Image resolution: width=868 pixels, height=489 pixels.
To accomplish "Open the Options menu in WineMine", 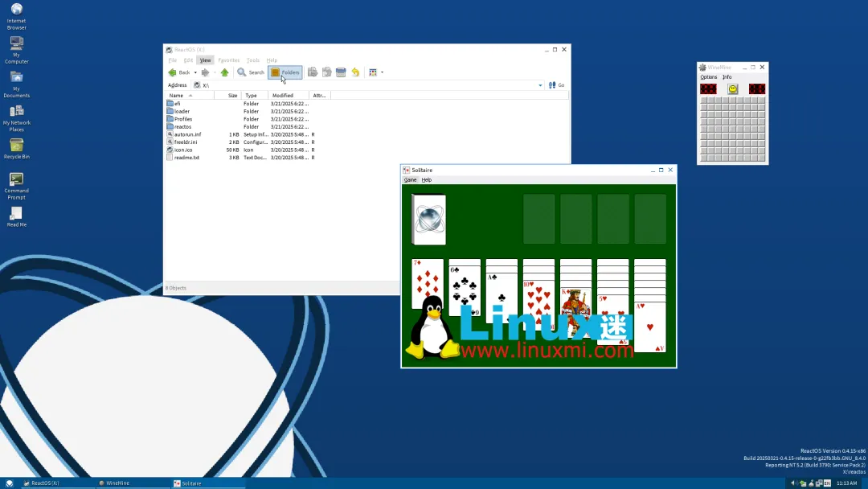I will (x=709, y=77).
